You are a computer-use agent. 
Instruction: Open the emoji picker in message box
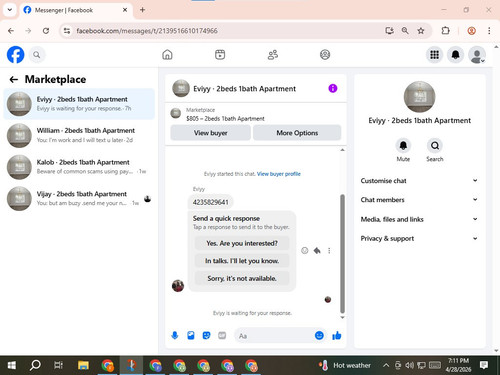coord(319,335)
